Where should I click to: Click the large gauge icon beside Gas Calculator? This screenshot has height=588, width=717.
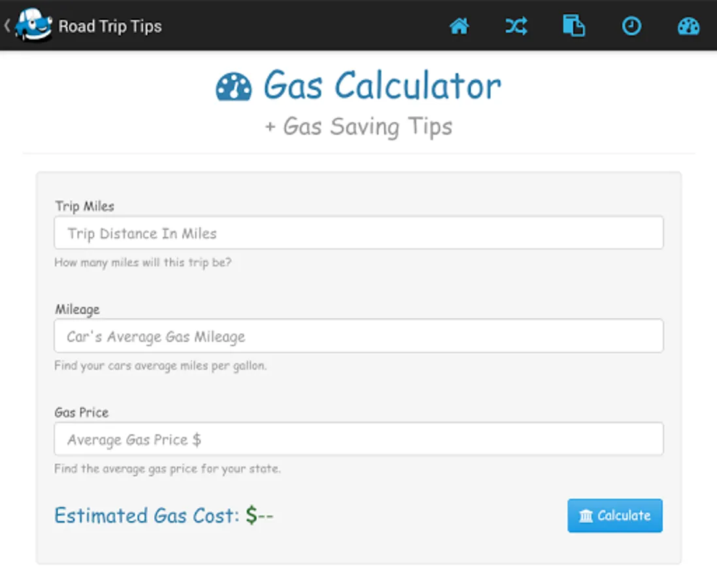pyautogui.click(x=234, y=87)
